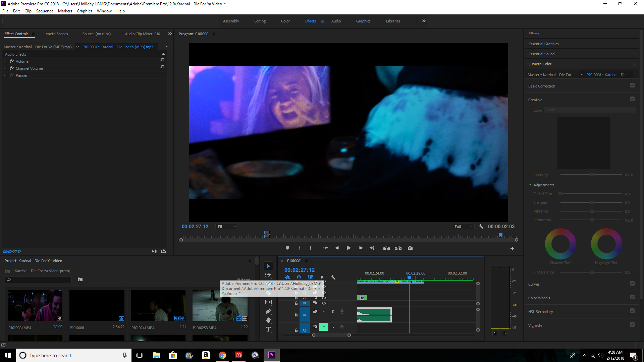
Task: Click Export icon in Effect Controls
Action: point(163,251)
